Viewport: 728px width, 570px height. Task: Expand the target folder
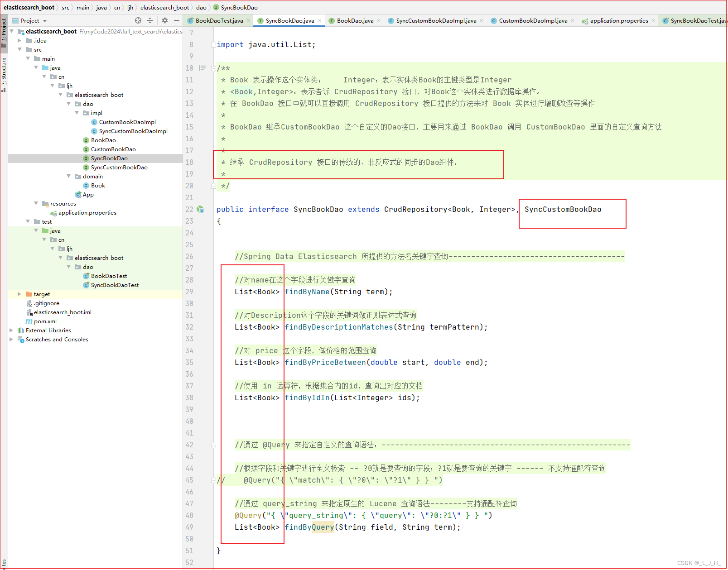pyautogui.click(x=19, y=294)
